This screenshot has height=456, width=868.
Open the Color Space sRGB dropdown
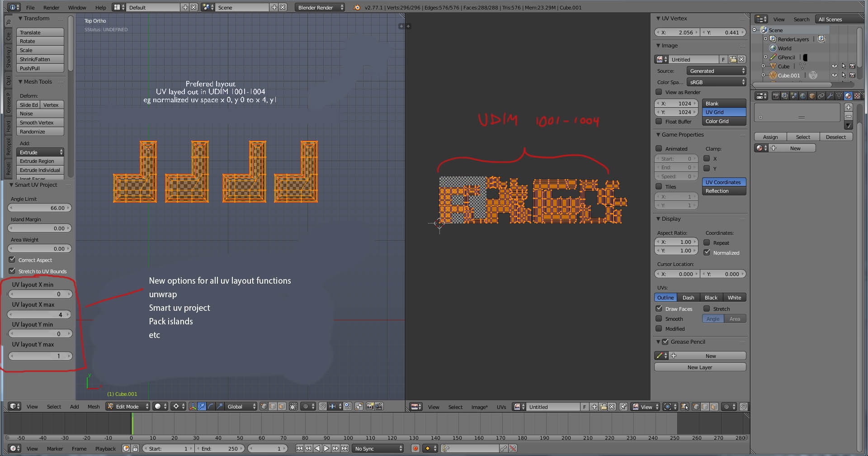[716, 82]
